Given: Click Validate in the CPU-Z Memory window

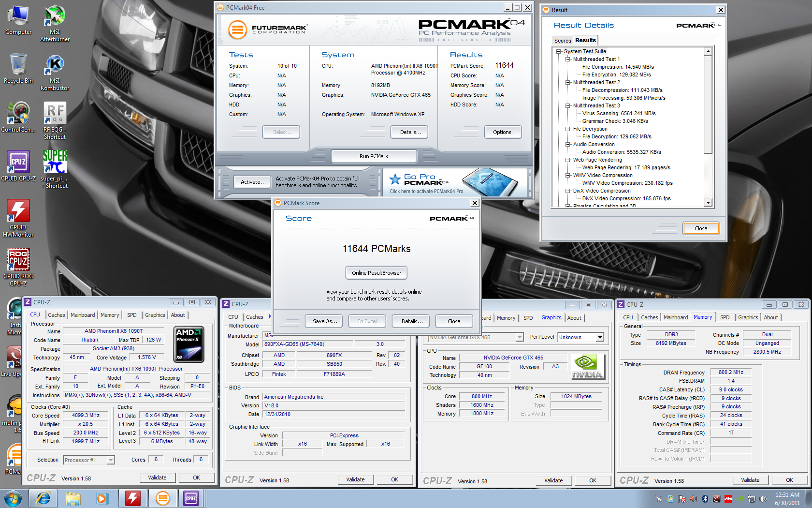Looking at the screenshot, I should [x=750, y=480].
